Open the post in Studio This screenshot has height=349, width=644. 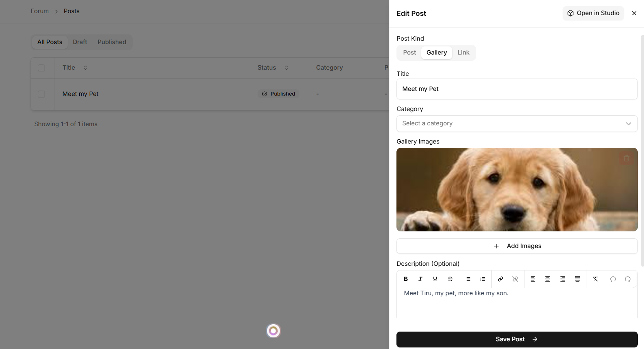point(593,13)
